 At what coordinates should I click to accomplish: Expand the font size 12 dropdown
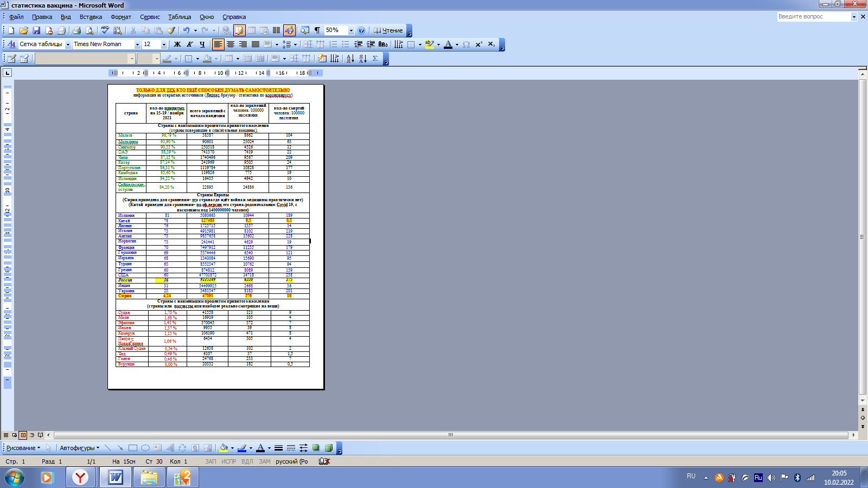pyautogui.click(x=164, y=44)
